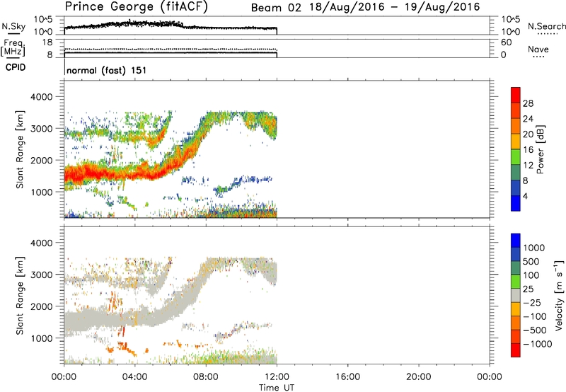Click the dotted Nave line in Freq panel

(x=171, y=49)
